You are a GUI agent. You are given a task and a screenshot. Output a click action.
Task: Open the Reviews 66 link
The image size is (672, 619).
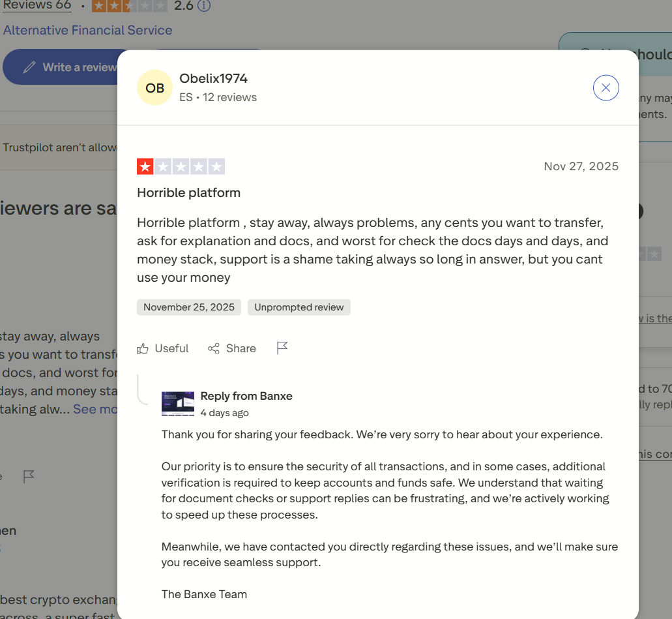37,5
